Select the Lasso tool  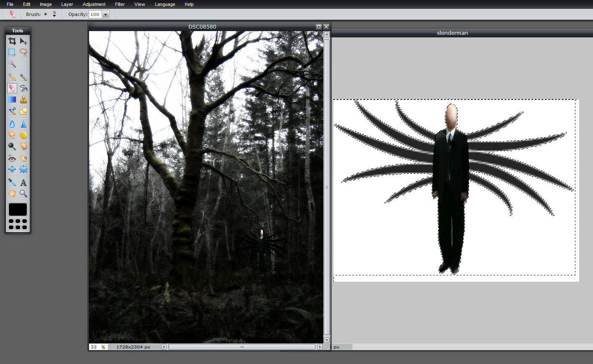(24, 52)
